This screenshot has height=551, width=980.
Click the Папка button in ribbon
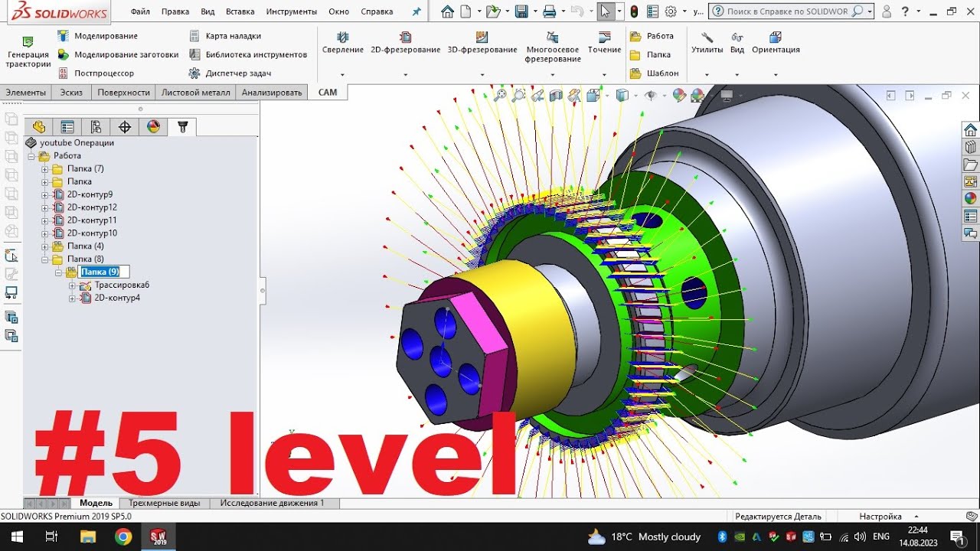(650, 54)
